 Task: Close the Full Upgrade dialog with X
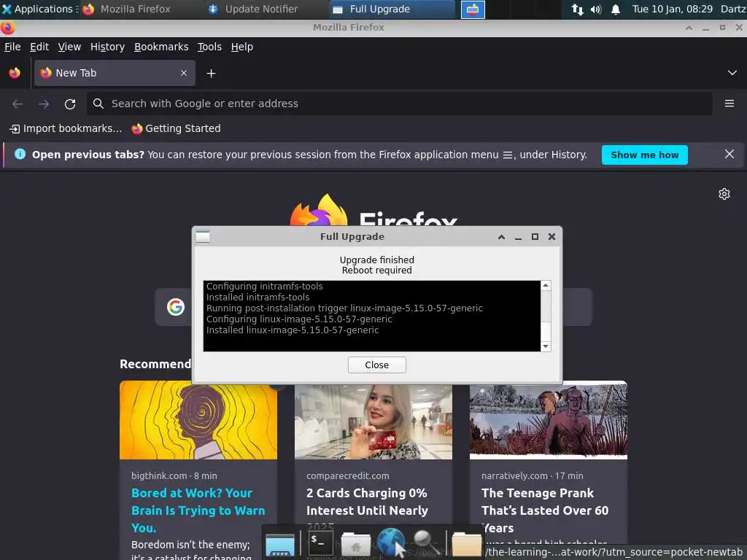tap(551, 237)
